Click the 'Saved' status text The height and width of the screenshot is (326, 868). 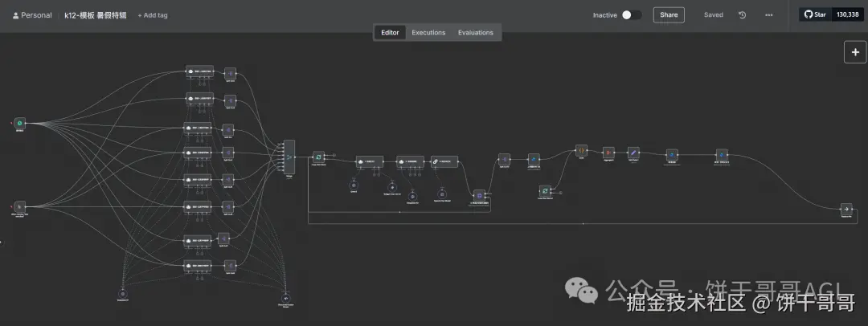point(714,15)
